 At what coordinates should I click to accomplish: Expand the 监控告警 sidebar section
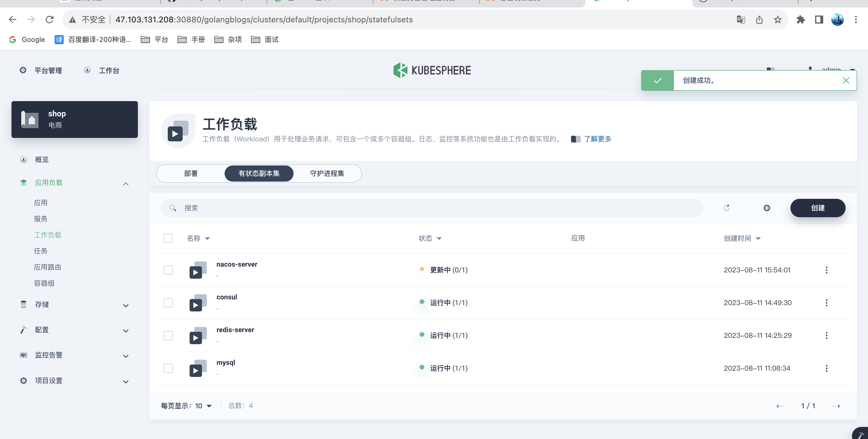point(126,356)
